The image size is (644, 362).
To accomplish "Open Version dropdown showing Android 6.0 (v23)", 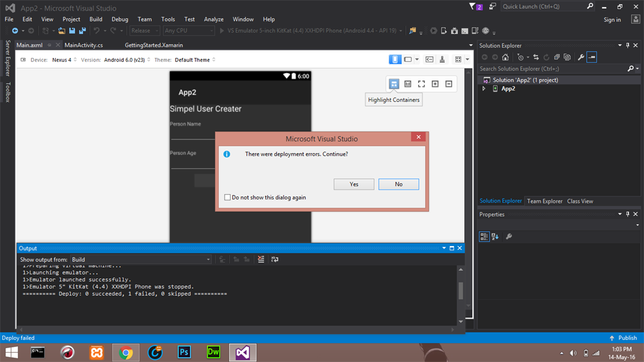I will click(127, 60).
